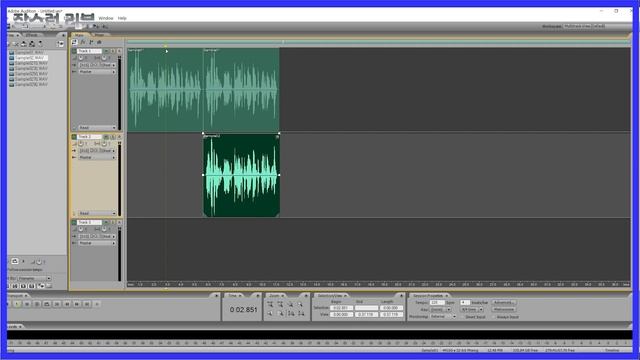The width and height of the screenshot is (640, 360).
Task: Open Track 2 input dropdown
Action: click(x=97, y=151)
